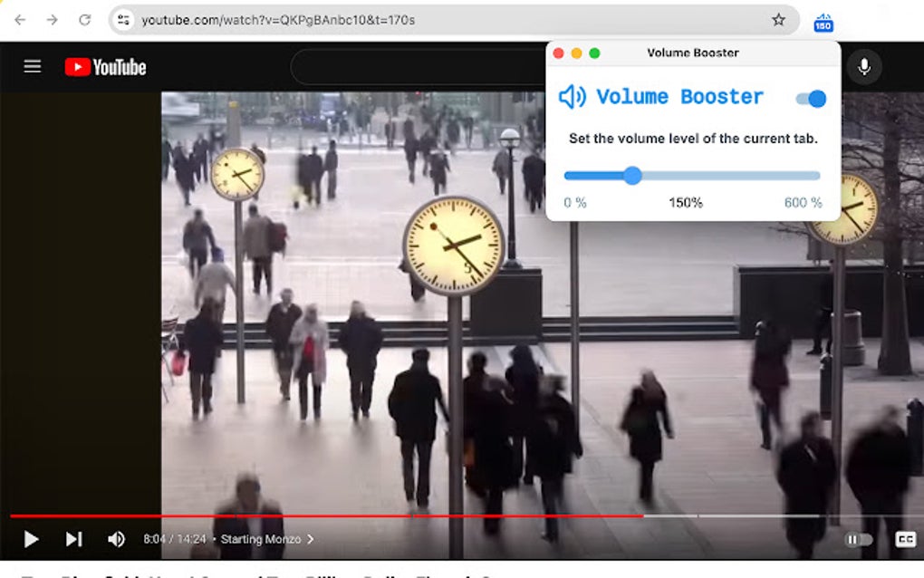Click the speaker icon in Volume Booster
924x578 pixels.
point(573,97)
